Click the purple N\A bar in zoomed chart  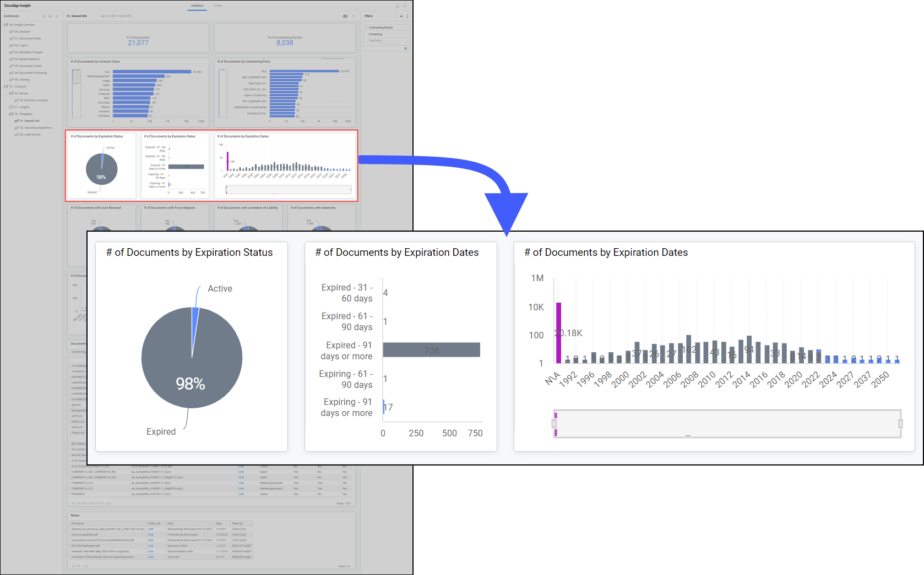point(558,332)
